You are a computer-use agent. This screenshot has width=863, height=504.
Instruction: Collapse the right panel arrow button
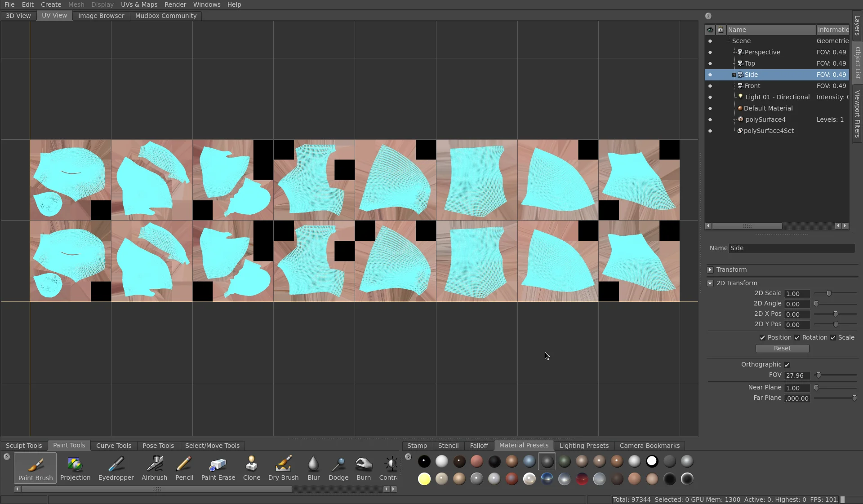coord(708,16)
